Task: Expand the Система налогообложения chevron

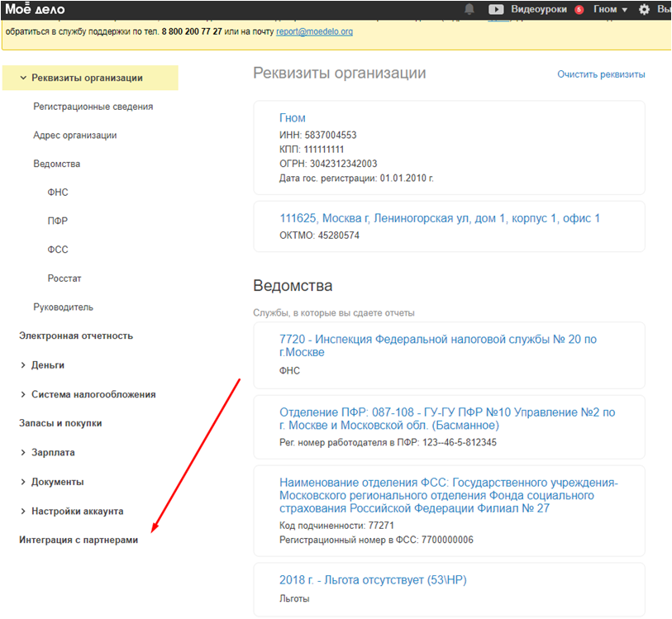Action: point(23,394)
